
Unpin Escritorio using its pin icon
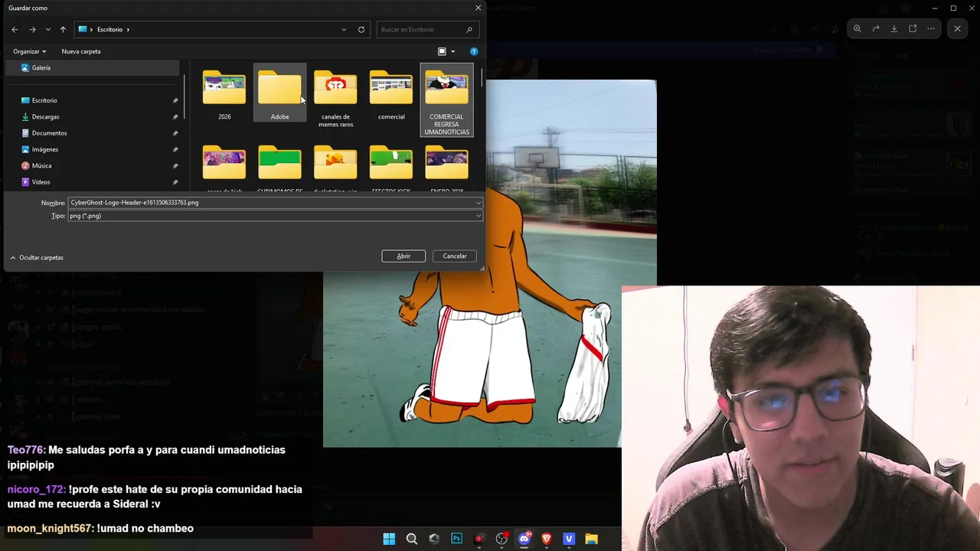point(175,100)
